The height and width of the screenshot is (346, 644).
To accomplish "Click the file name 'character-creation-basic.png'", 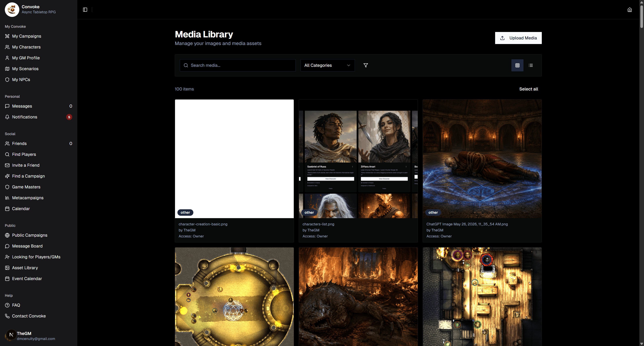I will tap(203, 224).
